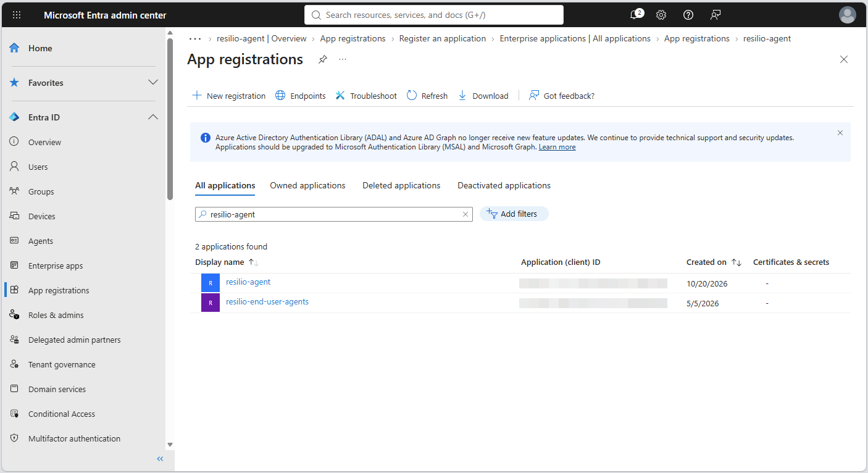This screenshot has width=868, height=473.
Task: Open the user account avatar
Action: [x=848, y=15]
